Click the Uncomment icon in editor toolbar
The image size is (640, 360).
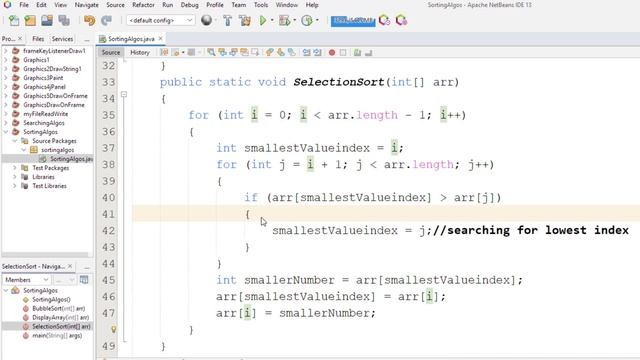pyautogui.click(x=368, y=53)
